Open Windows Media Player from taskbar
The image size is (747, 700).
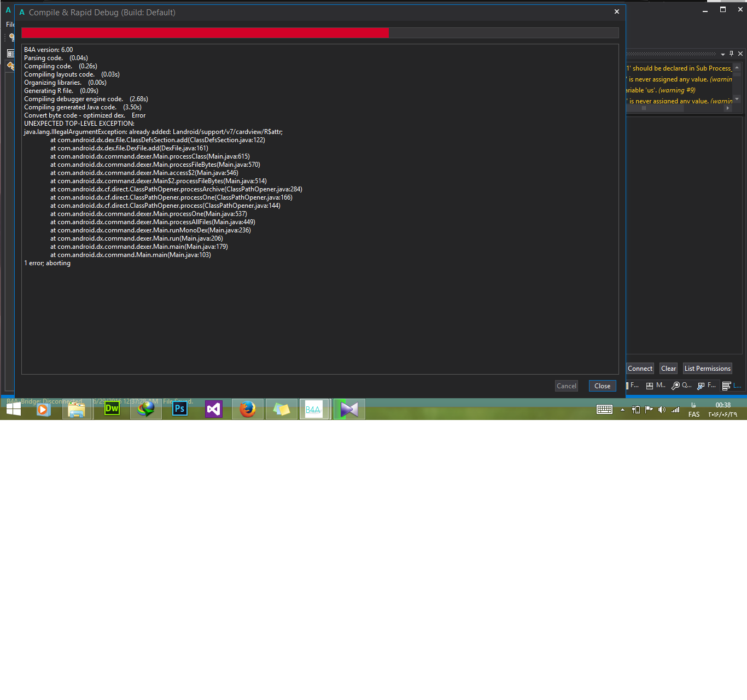point(43,409)
